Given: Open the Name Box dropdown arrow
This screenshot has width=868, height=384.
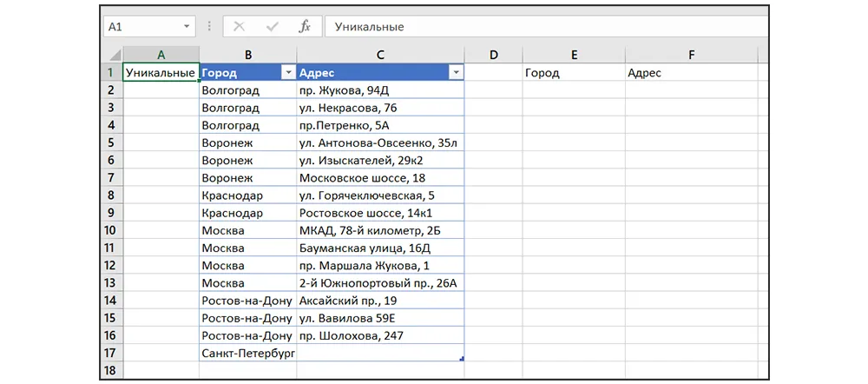Looking at the screenshot, I should (x=187, y=27).
